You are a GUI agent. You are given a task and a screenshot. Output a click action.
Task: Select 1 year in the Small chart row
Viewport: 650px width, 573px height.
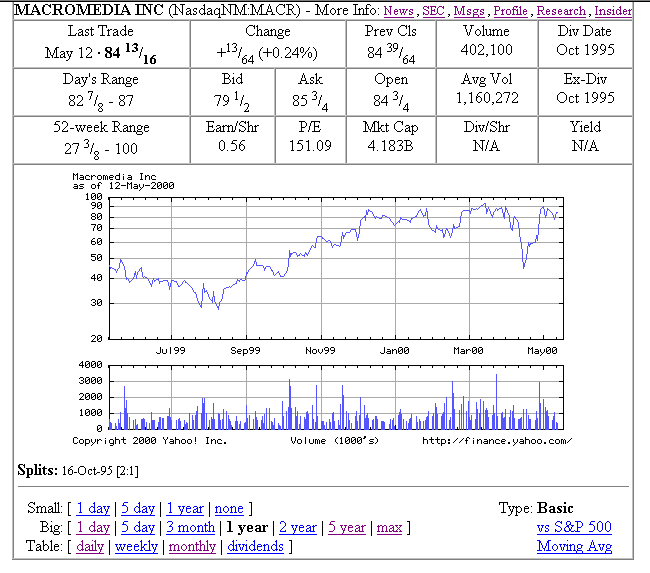coord(185,509)
